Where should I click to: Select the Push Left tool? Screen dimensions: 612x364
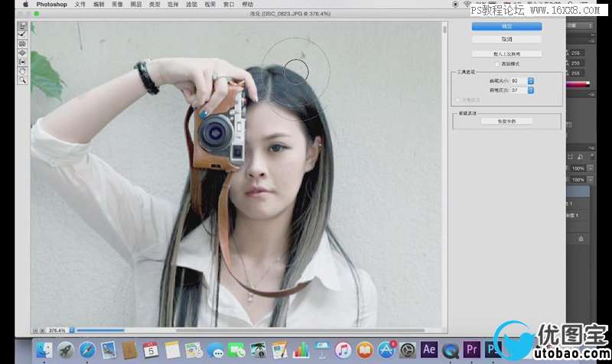[22, 62]
